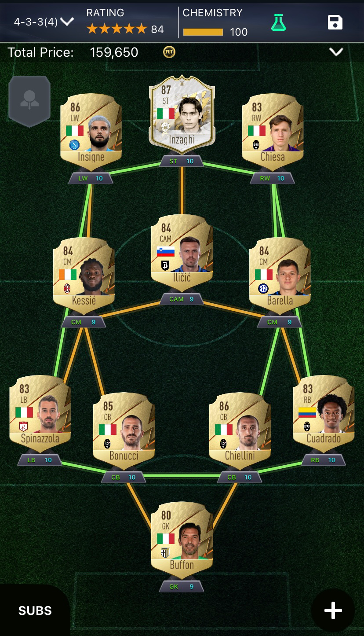Tap the GK 9 position badge

click(x=182, y=586)
